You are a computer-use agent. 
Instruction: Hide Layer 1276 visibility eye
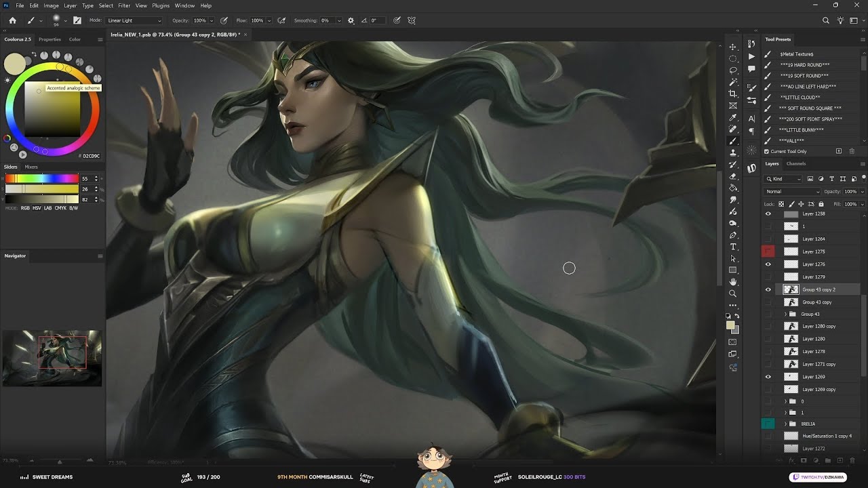tap(768, 264)
